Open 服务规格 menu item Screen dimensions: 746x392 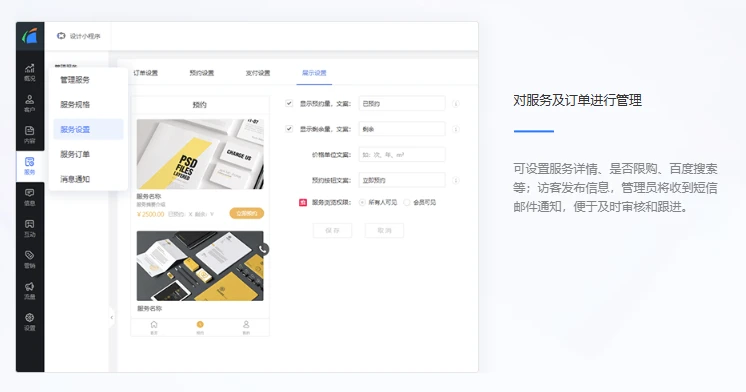88,104
